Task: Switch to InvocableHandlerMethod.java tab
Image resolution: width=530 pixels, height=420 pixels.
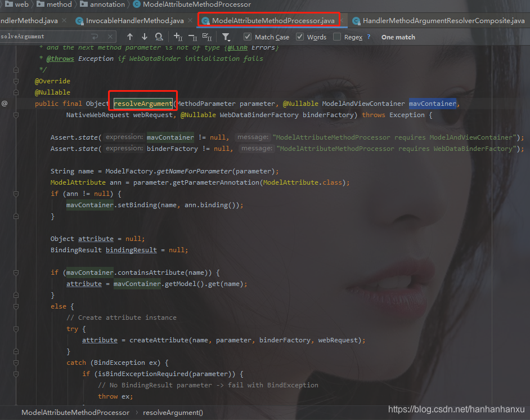Action: click(134, 21)
